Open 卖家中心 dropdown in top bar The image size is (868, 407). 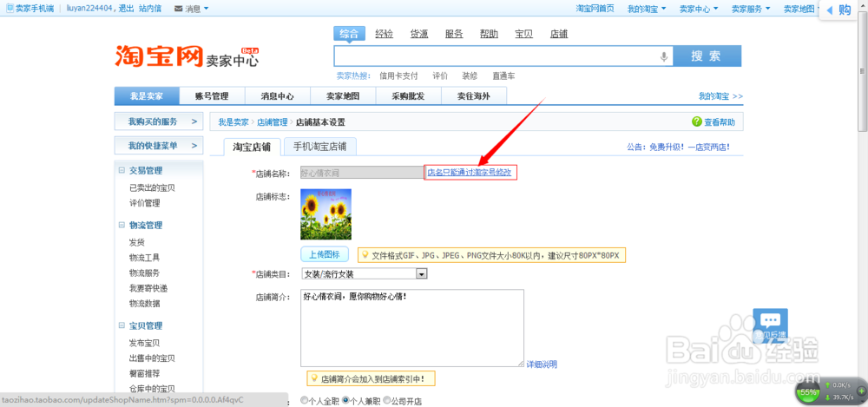coord(699,9)
